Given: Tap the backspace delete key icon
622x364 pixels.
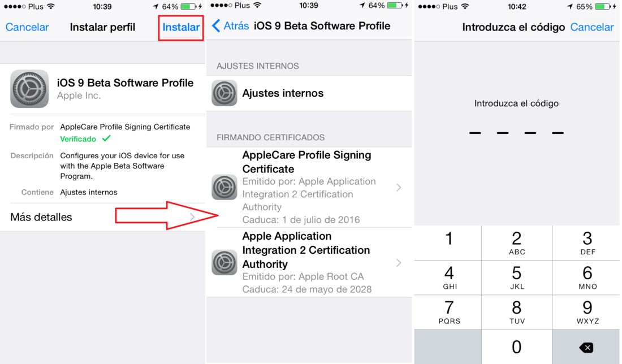Looking at the screenshot, I should click(x=586, y=348).
